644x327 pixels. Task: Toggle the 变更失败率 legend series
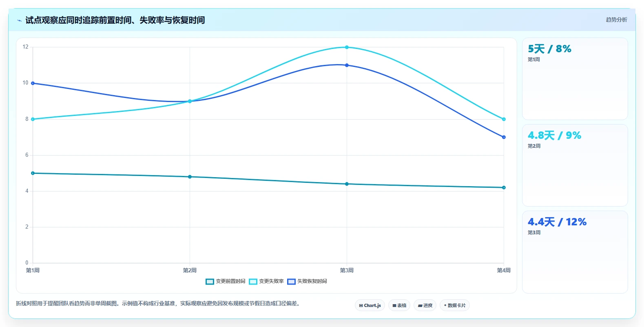tap(266, 281)
